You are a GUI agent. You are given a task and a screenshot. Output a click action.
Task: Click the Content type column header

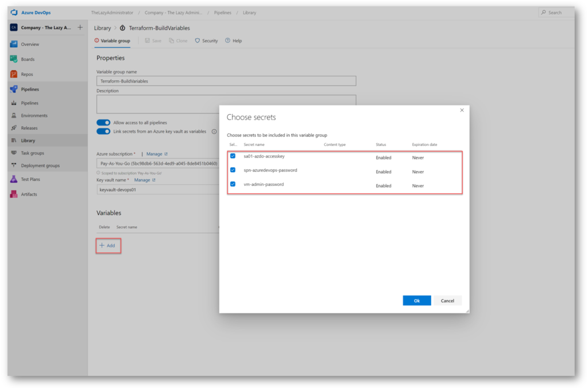pos(335,144)
